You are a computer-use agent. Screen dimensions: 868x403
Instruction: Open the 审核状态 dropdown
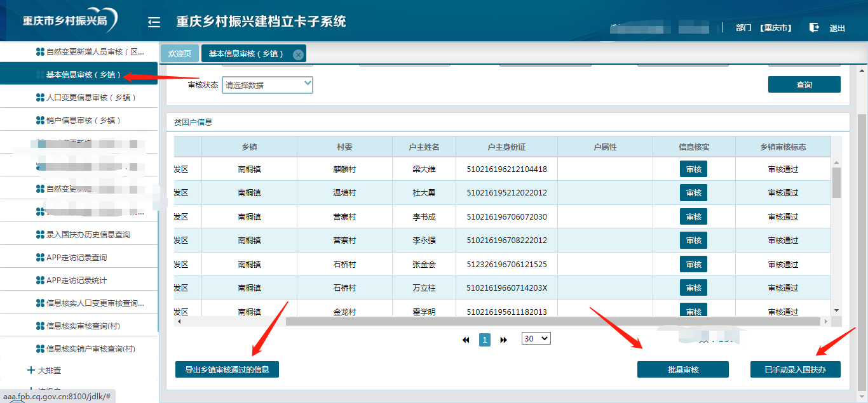pos(268,85)
